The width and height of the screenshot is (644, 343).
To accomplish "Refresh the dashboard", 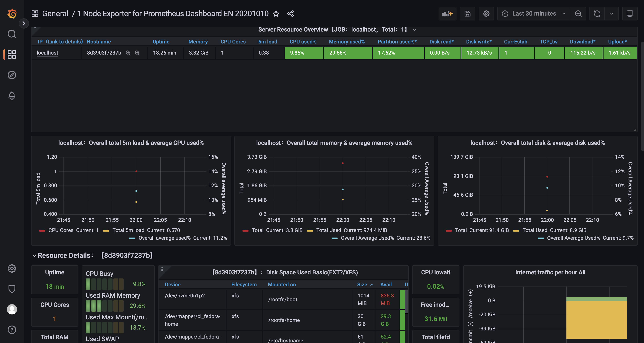I will [x=597, y=13].
